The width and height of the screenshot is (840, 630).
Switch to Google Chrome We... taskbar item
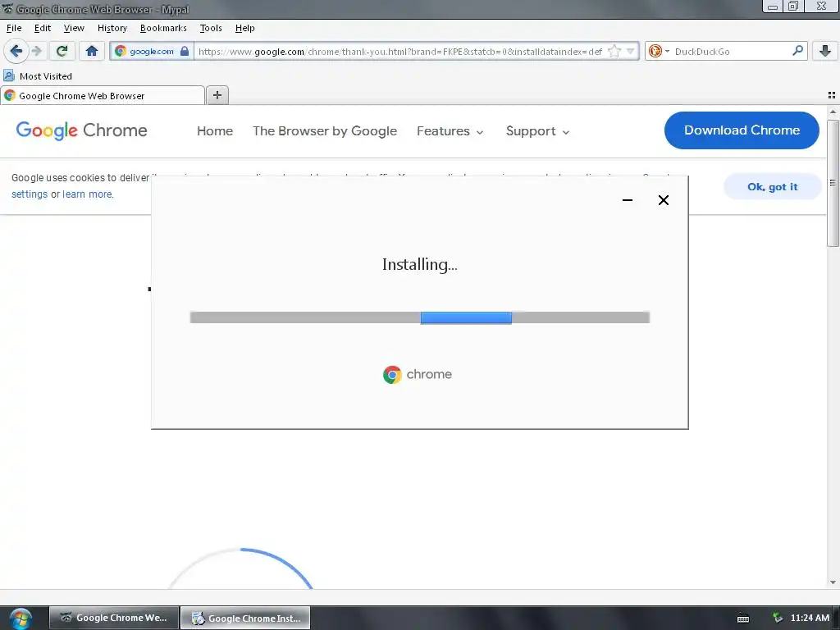113,618
